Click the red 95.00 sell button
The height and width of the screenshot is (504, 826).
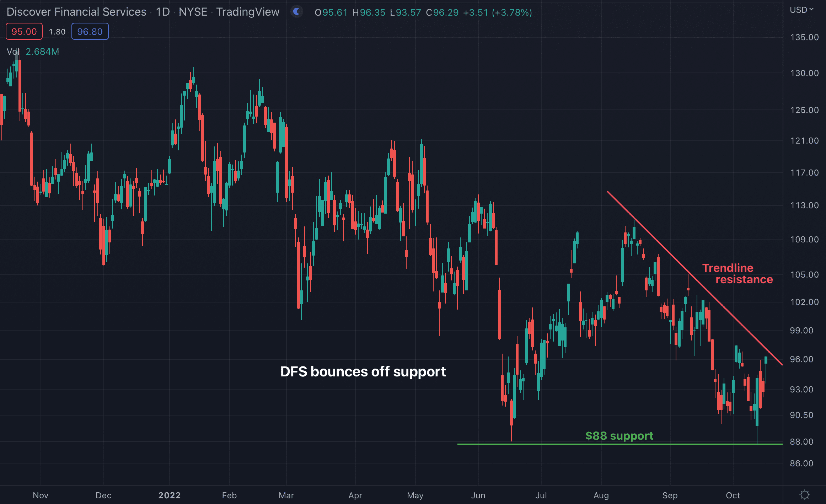click(x=24, y=32)
